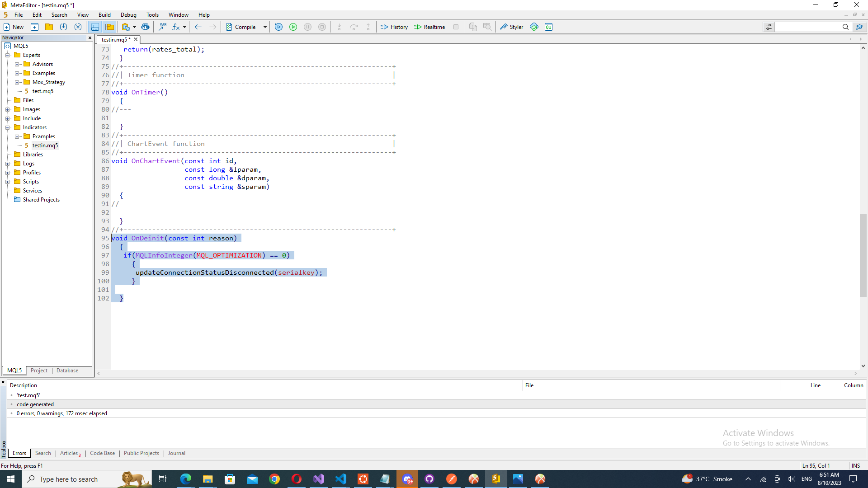Expand the Include folder
This screenshot has width=868, height=488.
[x=8, y=118]
